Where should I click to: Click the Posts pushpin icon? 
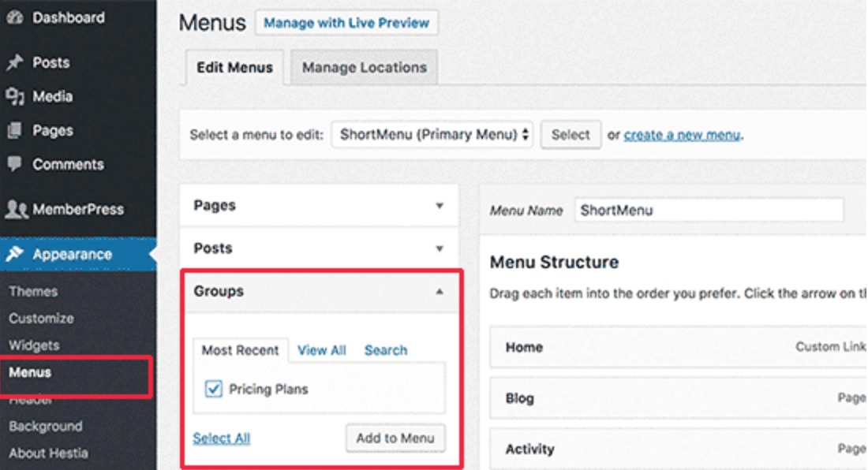click(x=15, y=63)
